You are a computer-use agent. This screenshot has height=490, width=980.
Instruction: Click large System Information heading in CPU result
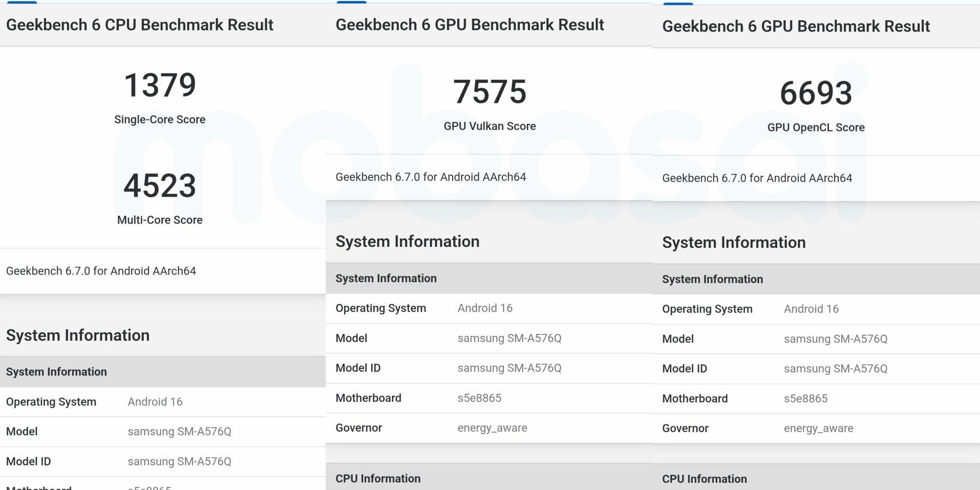(x=78, y=335)
